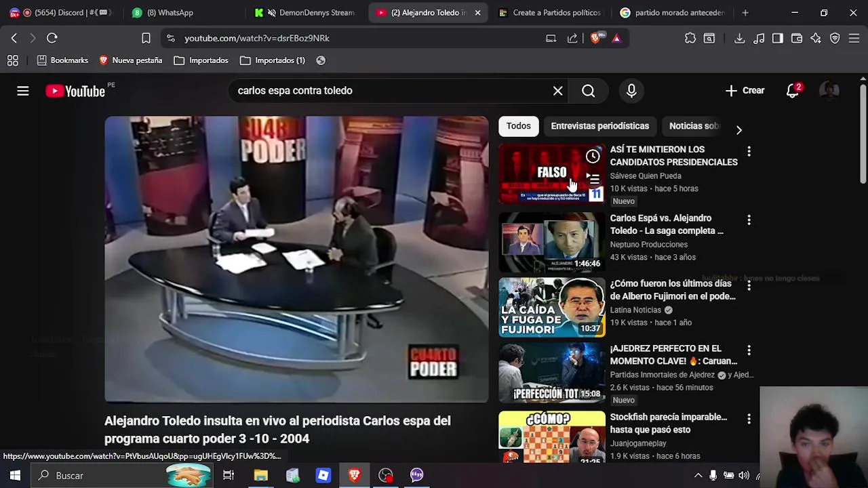
Task: Show more filter chips with right chevron
Action: coord(739,130)
